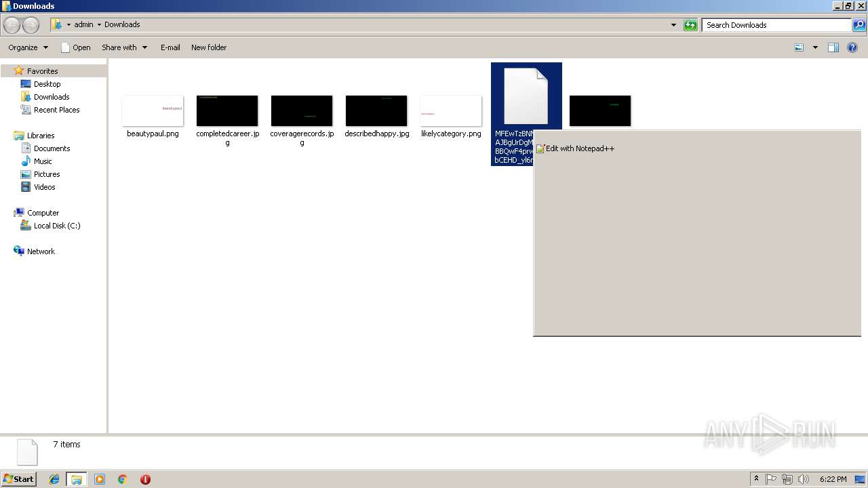Go forward with the Forward arrow button
The height and width of the screenshot is (488, 868).
point(31,25)
